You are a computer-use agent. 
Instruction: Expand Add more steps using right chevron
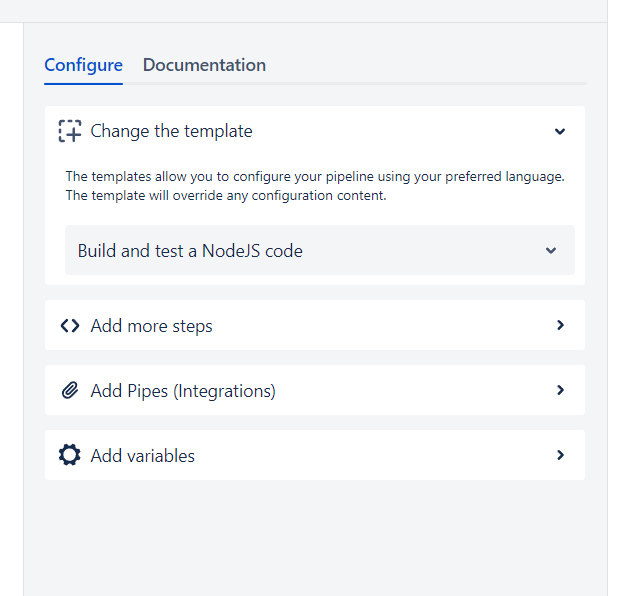(560, 325)
